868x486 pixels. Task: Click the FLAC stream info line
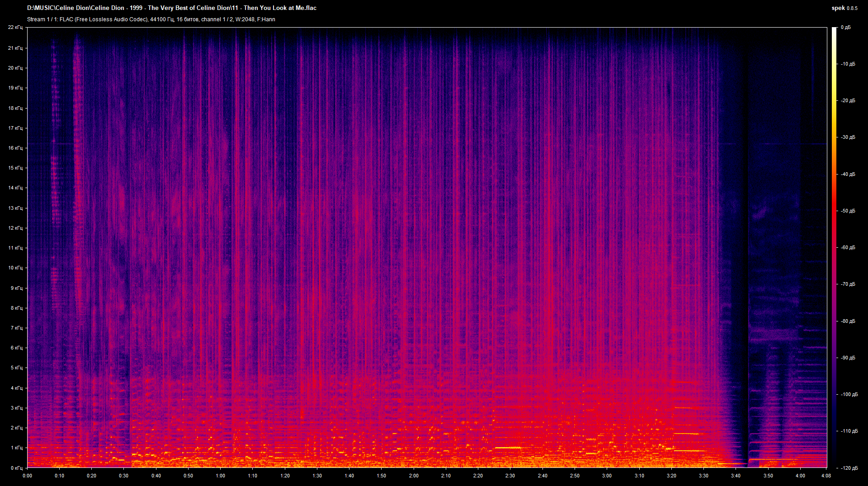point(151,19)
